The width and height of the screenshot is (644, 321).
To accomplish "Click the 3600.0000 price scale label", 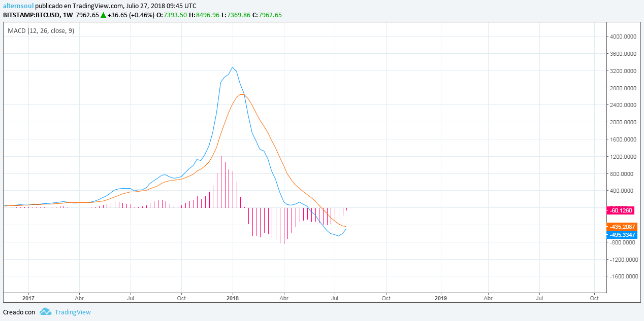I will (623, 54).
